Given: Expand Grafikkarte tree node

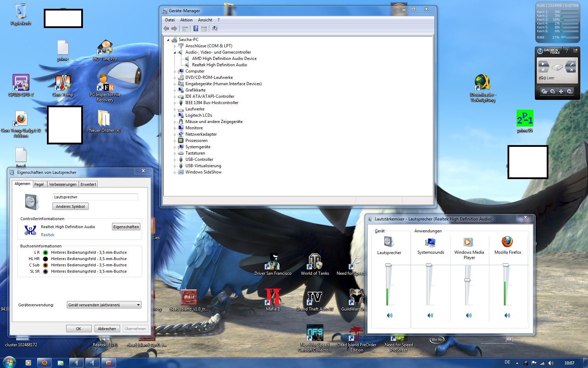Looking at the screenshot, I should click(175, 90).
